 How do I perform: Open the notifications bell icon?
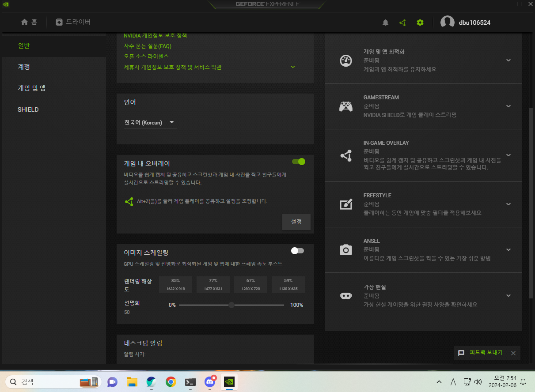click(x=385, y=23)
